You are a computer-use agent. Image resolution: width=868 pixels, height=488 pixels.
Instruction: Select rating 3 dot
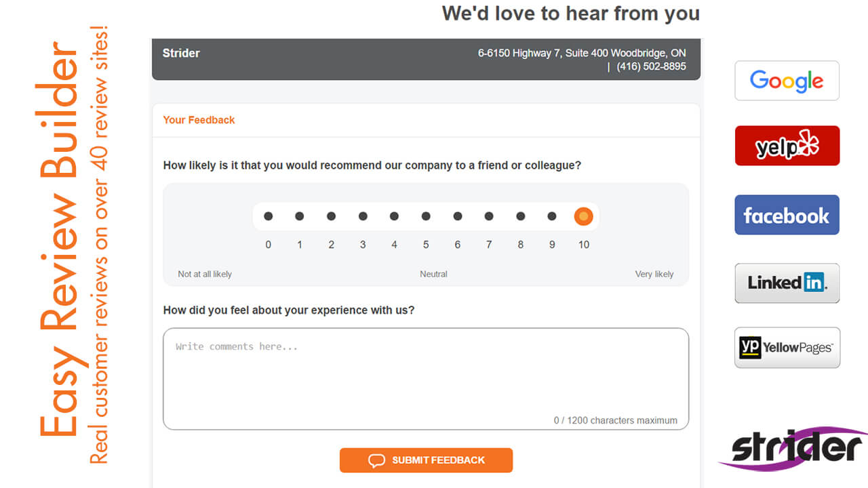click(x=363, y=216)
